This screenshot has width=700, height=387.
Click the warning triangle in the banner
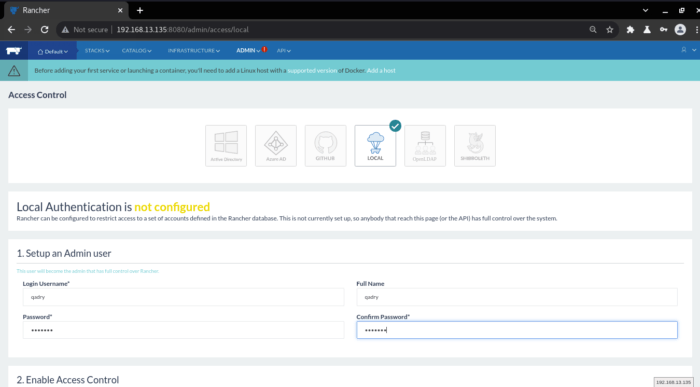click(14, 71)
